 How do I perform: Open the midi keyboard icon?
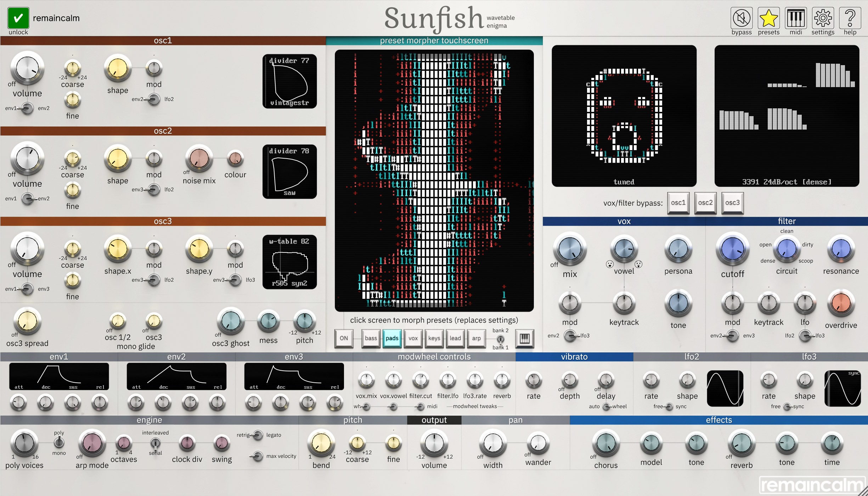tap(796, 18)
